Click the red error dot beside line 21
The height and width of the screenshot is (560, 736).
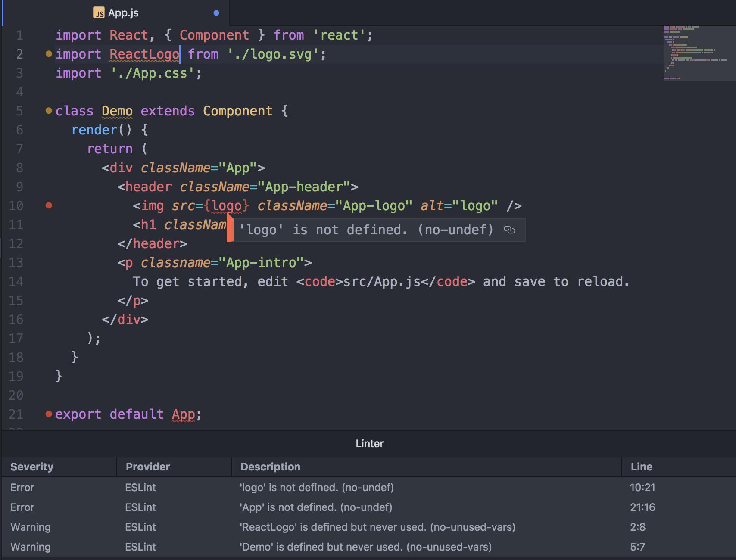click(x=49, y=414)
